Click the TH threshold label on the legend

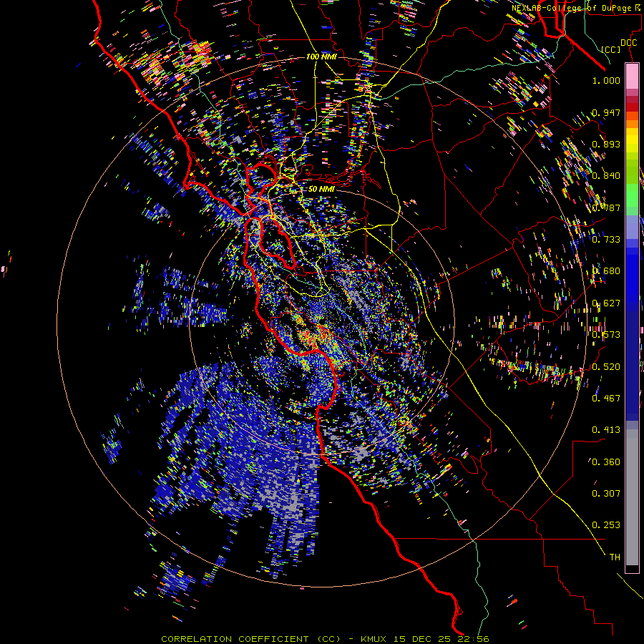[615, 557]
